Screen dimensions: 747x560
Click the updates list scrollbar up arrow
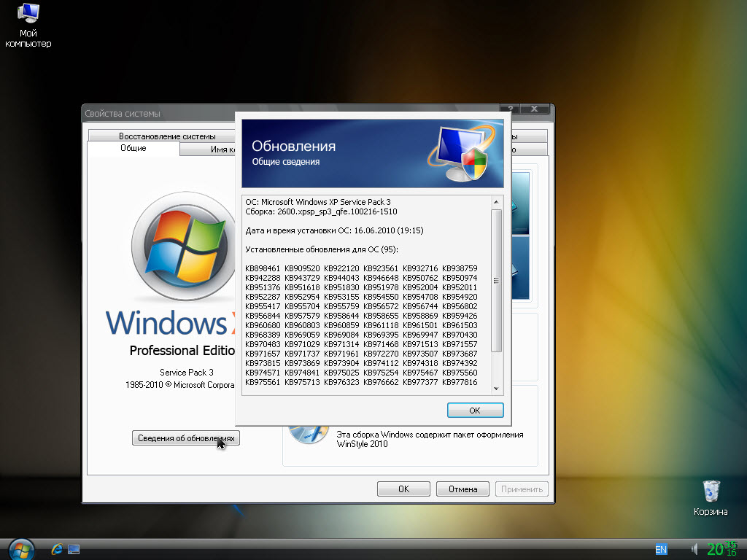[x=496, y=203]
